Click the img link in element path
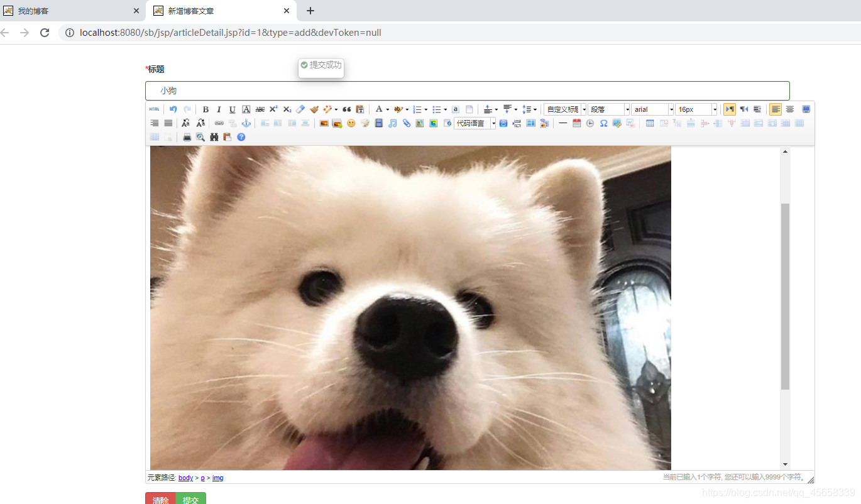The width and height of the screenshot is (861, 504). 217,478
